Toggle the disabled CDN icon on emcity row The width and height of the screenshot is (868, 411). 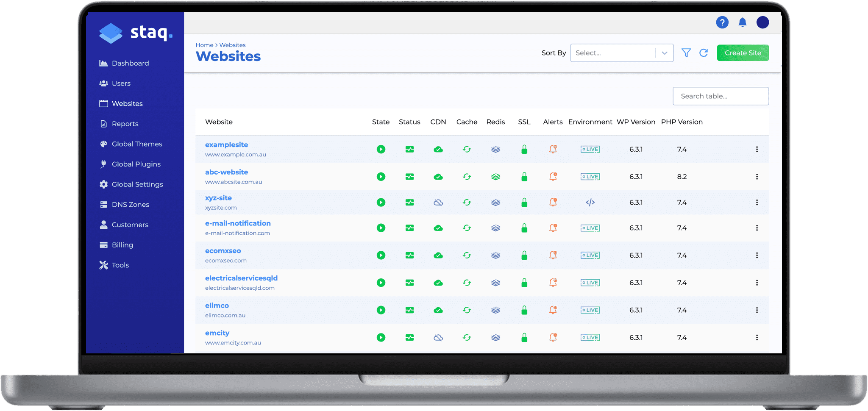438,338
